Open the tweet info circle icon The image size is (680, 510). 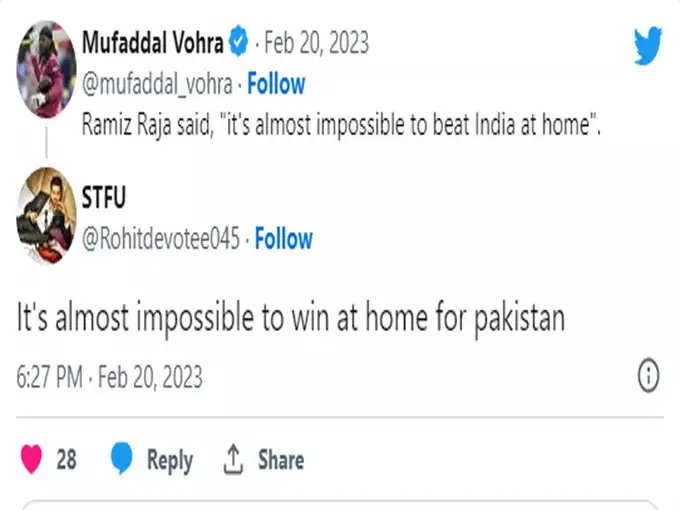coord(648,376)
